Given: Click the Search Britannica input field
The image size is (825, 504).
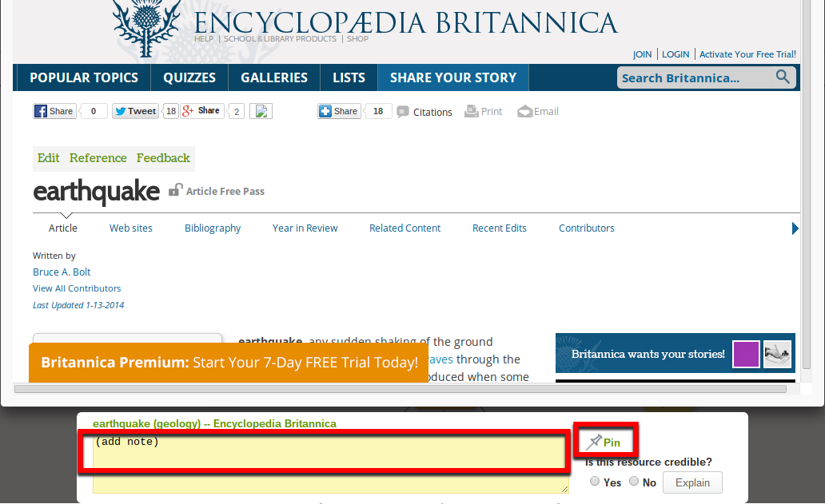Looking at the screenshot, I should [695, 77].
